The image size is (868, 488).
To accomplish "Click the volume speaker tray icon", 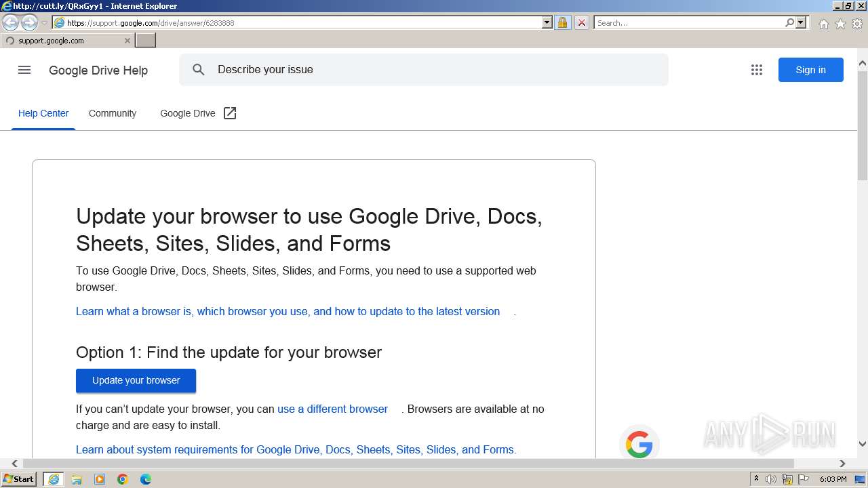I will pyautogui.click(x=771, y=479).
